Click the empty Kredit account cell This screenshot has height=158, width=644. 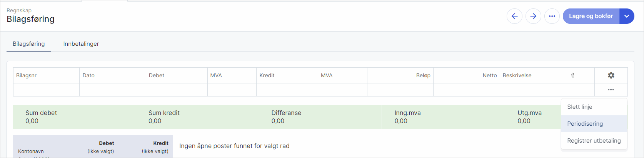point(287,90)
